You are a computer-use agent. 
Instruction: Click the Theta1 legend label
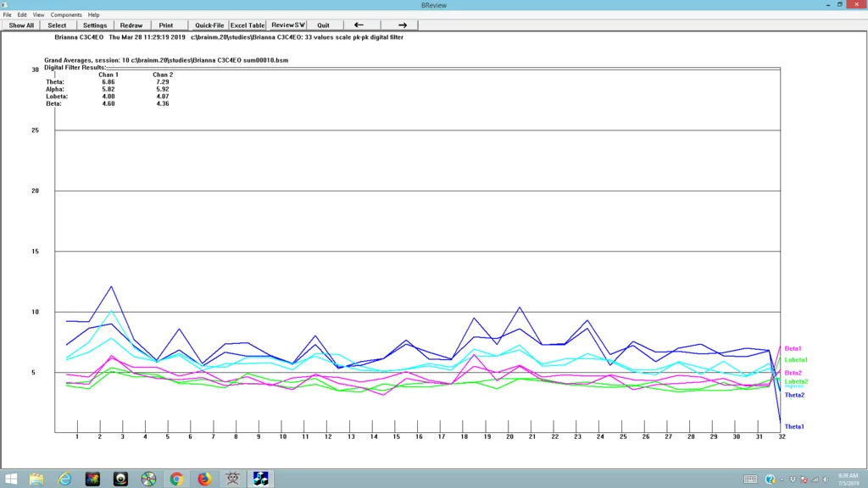[x=794, y=427]
